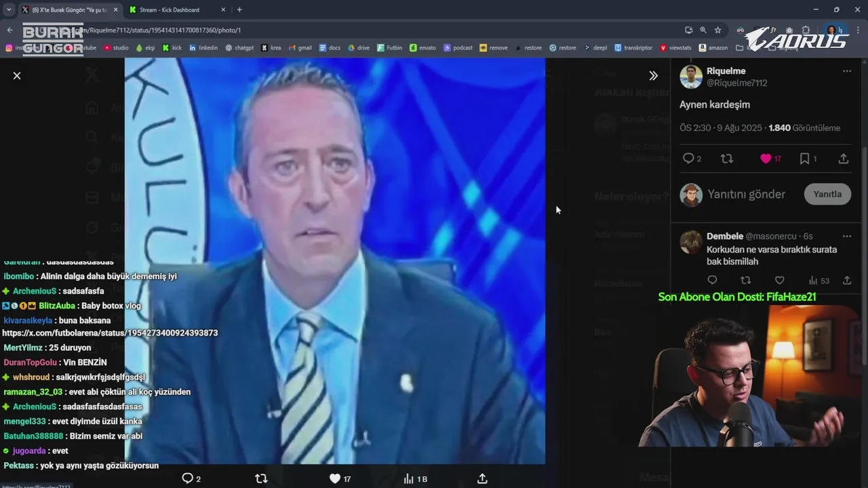Viewport: 868px width, 488px height.
Task: Open the amazon bookmark
Action: (713, 47)
